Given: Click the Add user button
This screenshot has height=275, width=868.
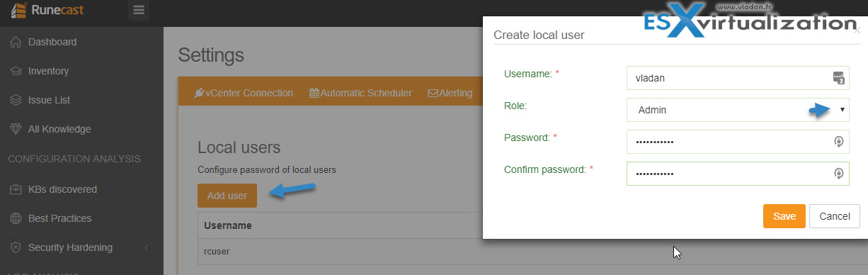Looking at the screenshot, I should pyautogui.click(x=227, y=196).
